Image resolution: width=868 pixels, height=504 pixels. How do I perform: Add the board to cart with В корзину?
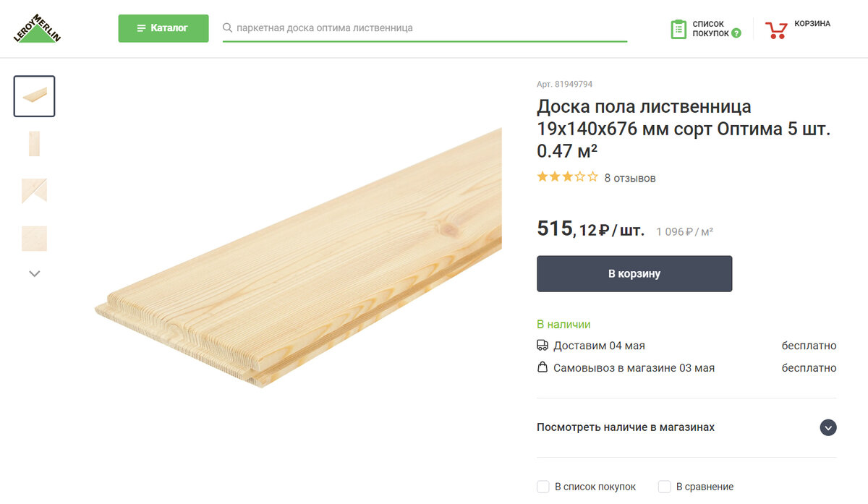coord(634,273)
